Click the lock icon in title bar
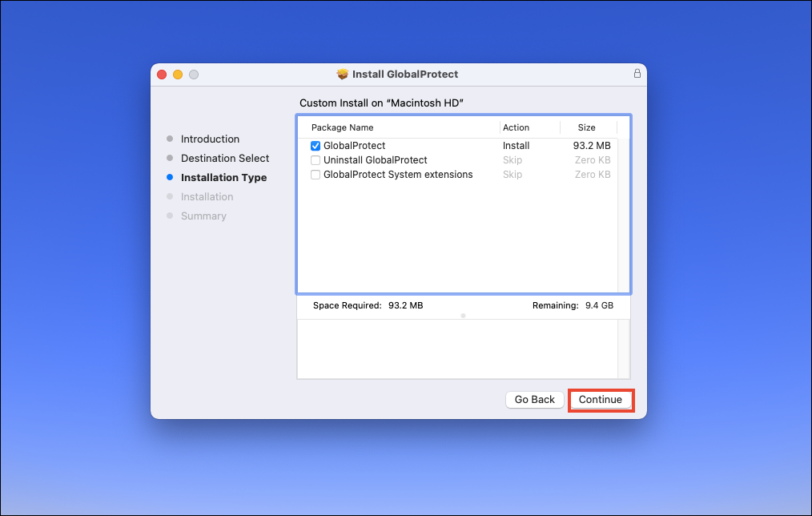812x516 pixels. (x=637, y=74)
